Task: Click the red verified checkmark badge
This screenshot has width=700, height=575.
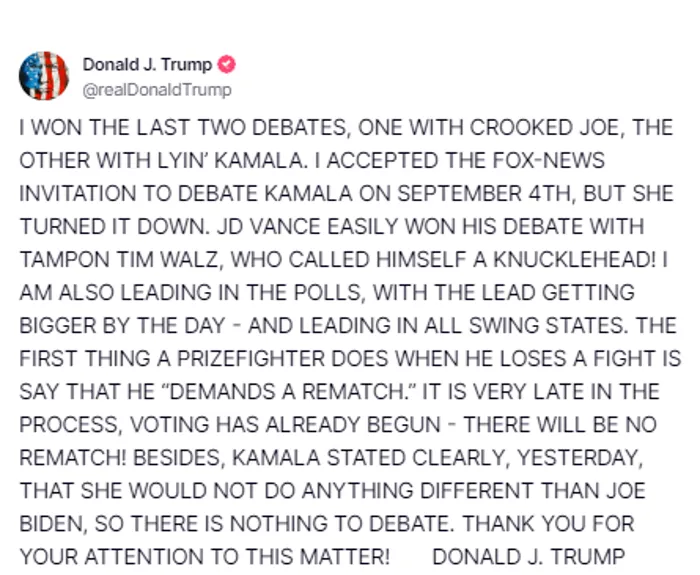Action: tap(226, 65)
